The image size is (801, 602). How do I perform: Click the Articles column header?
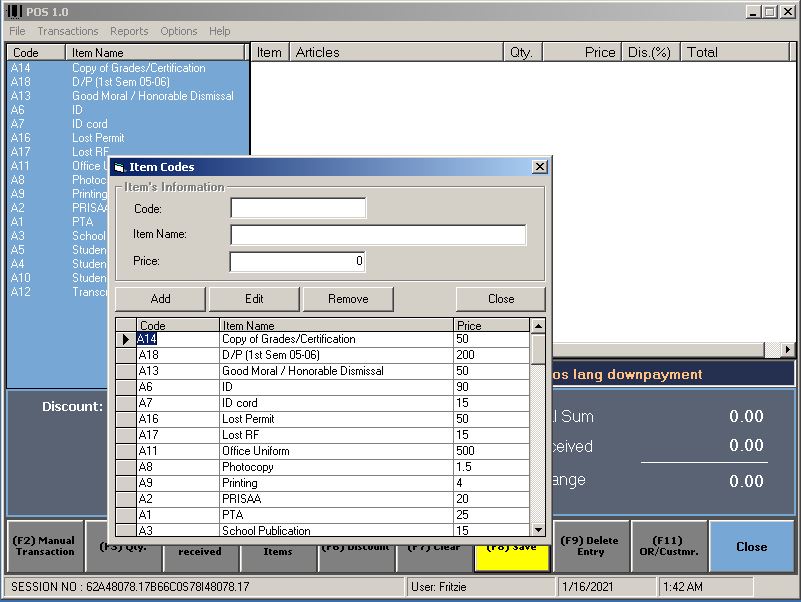coord(396,53)
